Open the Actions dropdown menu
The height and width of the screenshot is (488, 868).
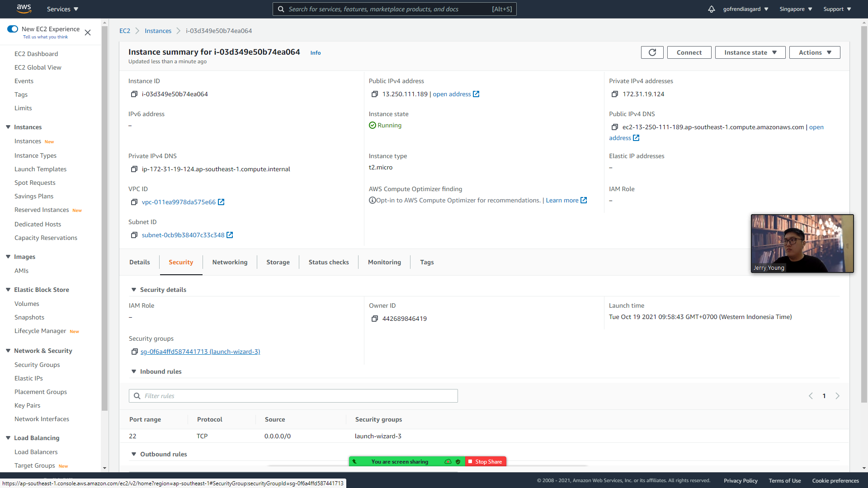pyautogui.click(x=814, y=52)
